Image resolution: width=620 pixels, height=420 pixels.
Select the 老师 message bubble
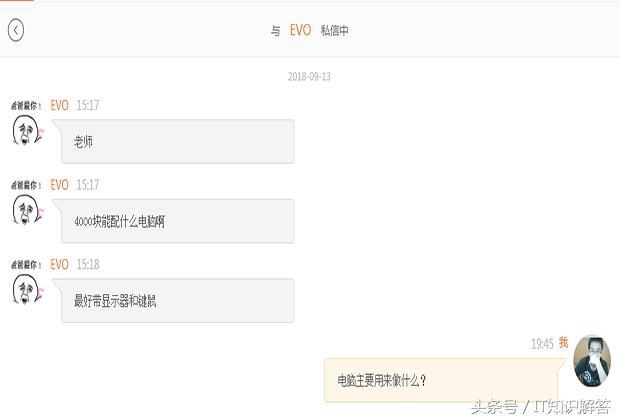click(177, 142)
